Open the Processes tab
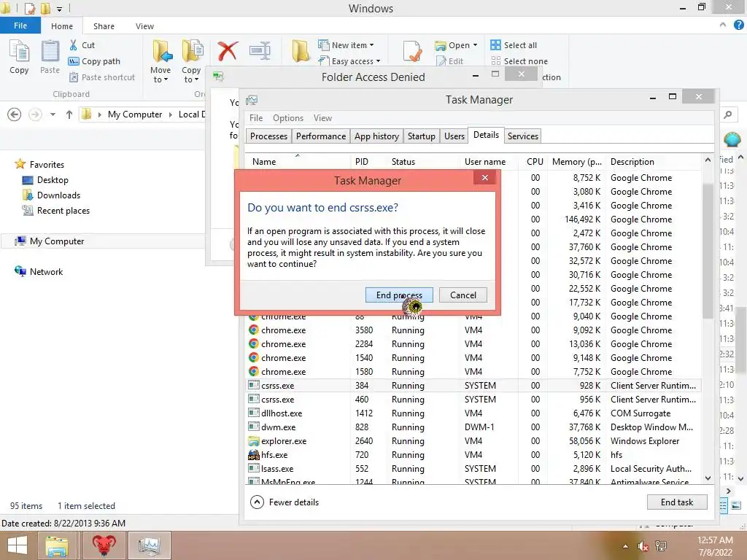747x560 pixels. click(x=268, y=136)
